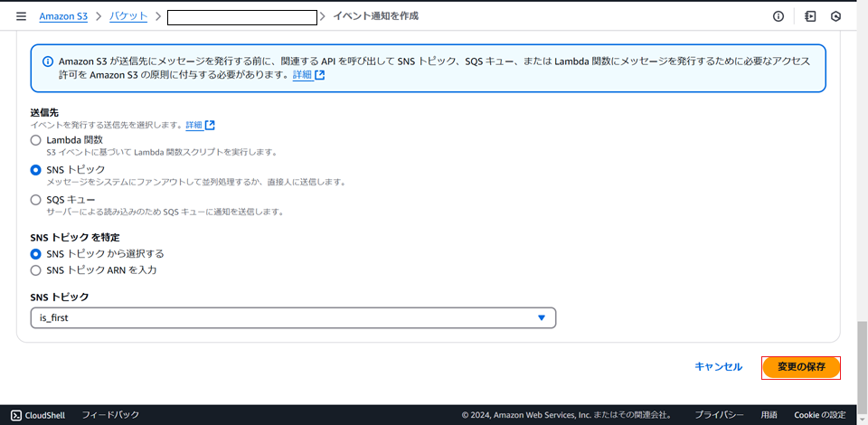This screenshot has height=425, width=868.
Task: Choose SNS トピックから選択する radio
Action: [x=35, y=254]
